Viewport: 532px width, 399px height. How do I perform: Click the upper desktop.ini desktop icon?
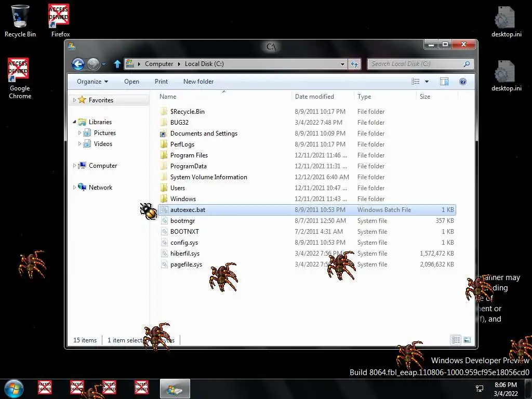click(506, 22)
